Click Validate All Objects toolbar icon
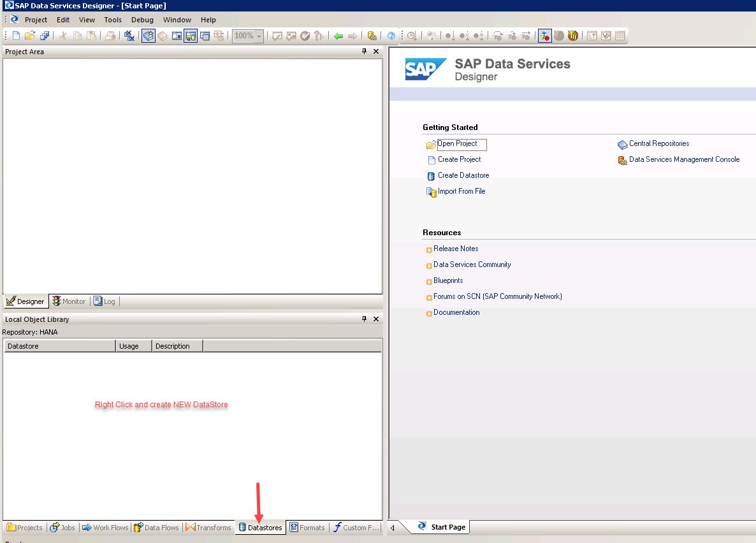The width and height of the screenshot is (756, 543). coord(291,36)
